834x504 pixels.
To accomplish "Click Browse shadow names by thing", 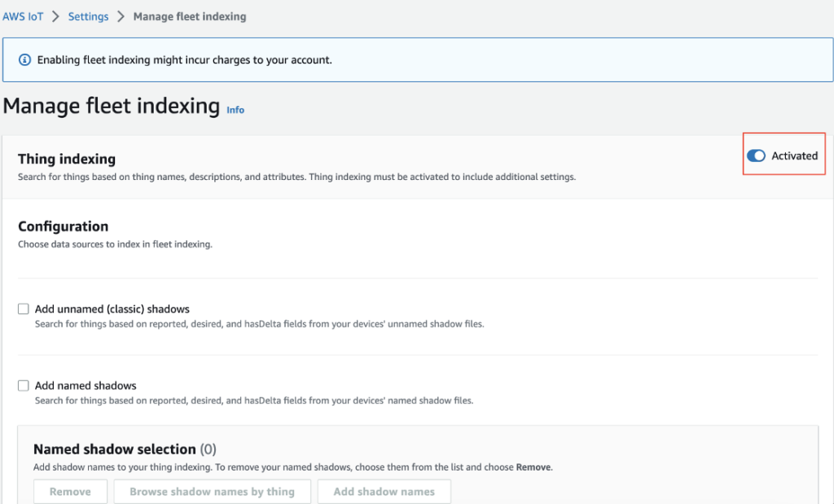I will coord(212,491).
